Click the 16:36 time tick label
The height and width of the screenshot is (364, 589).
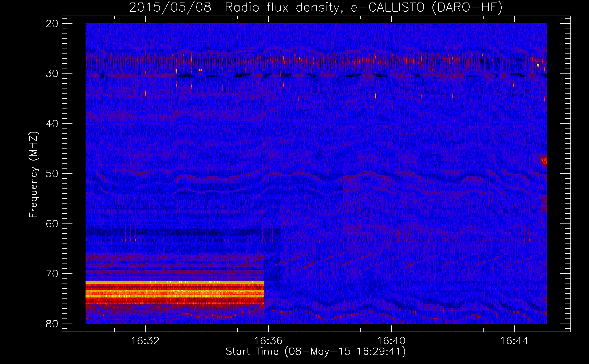pos(268,341)
